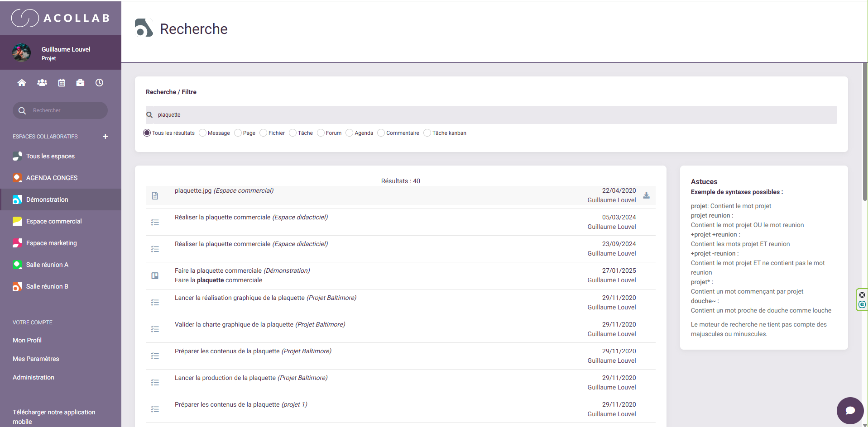Click the file icon of plaquette.jpg result
The image size is (868, 427).
pyautogui.click(x=155, y=195)
